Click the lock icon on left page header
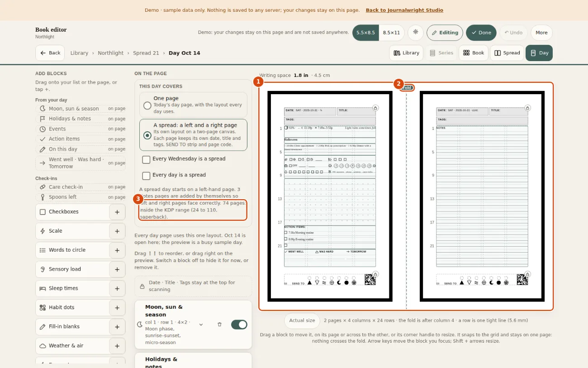This screenshot has width=588, height=368. coord(375,108)
